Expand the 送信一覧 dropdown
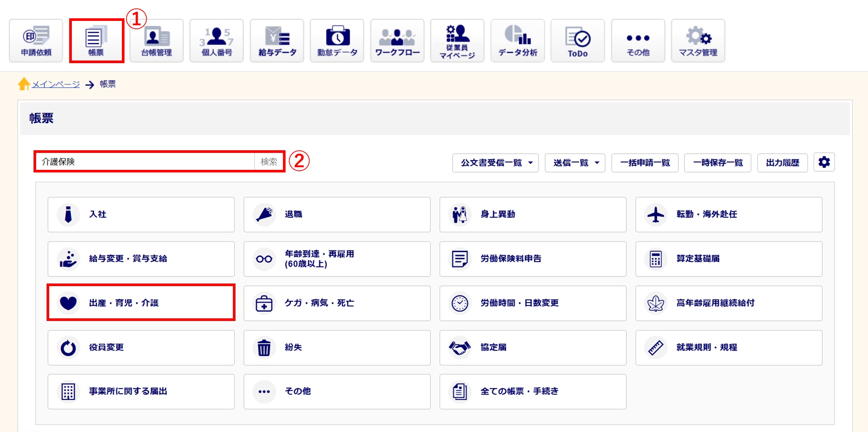This screenshot has width=868, height=432. click(x=575, y=163)
